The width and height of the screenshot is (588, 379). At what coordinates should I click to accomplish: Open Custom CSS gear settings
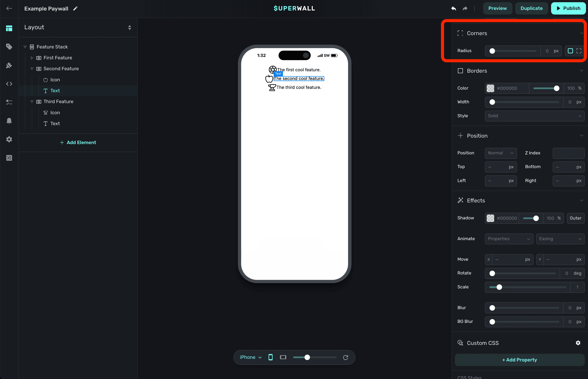click(578, 343)
